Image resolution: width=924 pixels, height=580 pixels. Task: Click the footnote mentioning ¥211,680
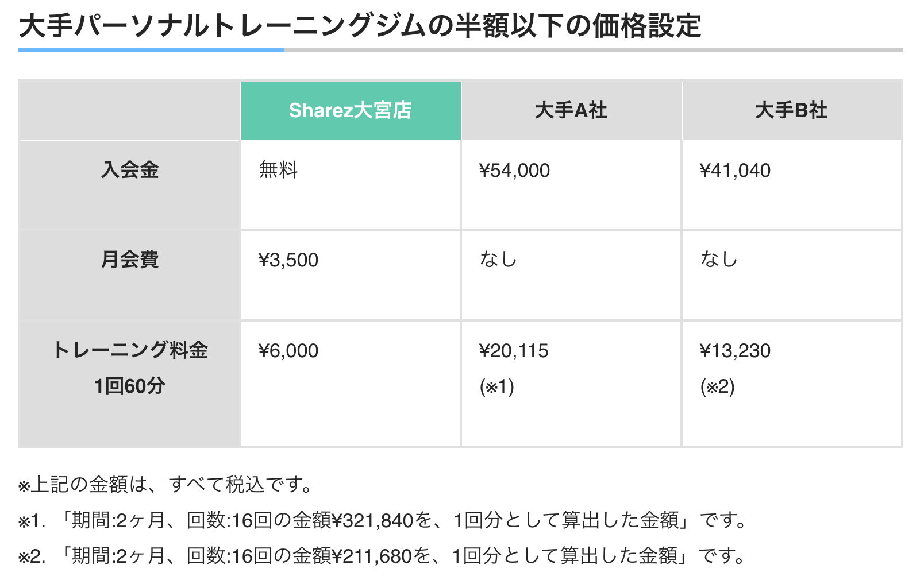click(382, 556)
